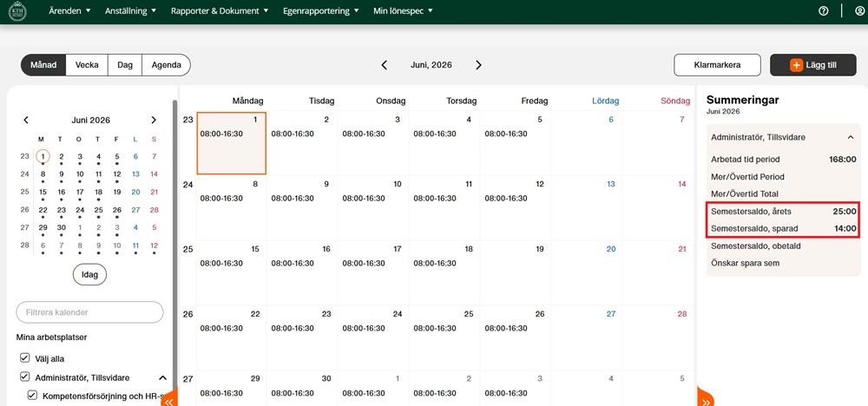868x406 pixels.
Task: Click the Filtrera kalender input field
Action: point(89,312)
